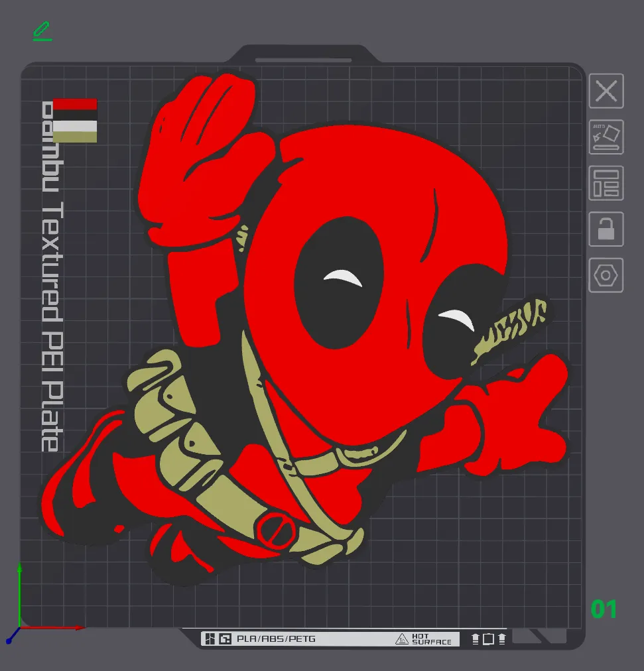This screenshot has width=644, height=671.
Task: Click the left extruder marker right of the plate bar
Action: (x=476, y=638)
